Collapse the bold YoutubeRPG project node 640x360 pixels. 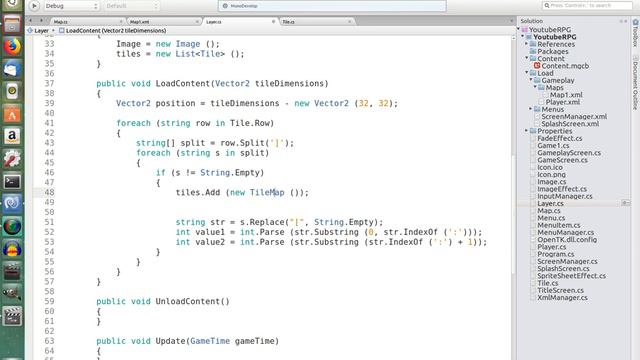coord(522,37)
